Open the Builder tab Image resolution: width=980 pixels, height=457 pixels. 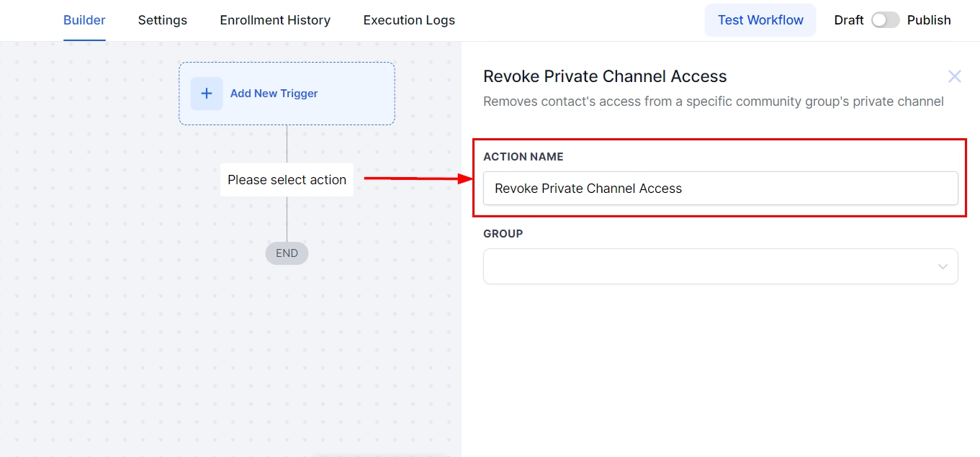[x=84, y=20]
